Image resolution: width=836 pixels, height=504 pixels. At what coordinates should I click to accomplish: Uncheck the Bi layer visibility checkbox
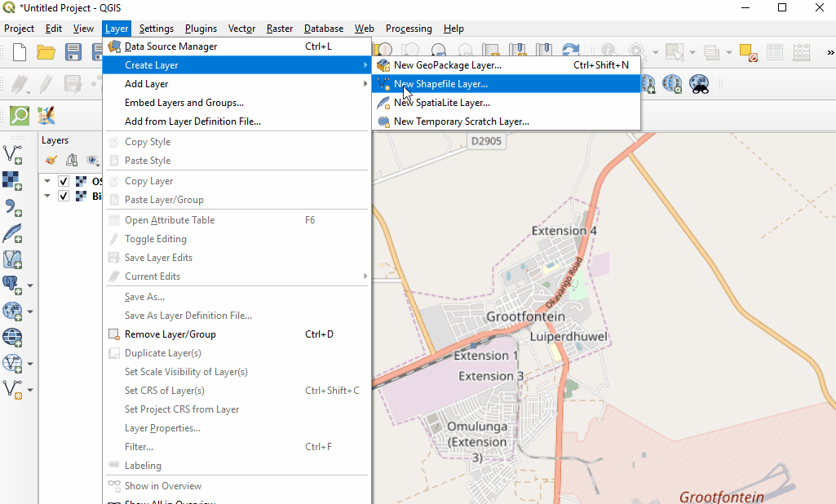64,196
